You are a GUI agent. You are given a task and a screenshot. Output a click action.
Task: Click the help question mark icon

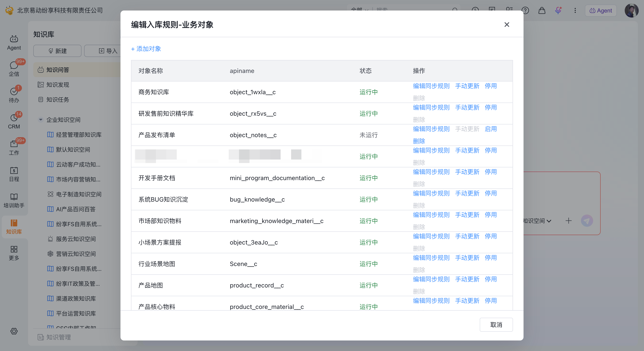[x=525, y=10]
